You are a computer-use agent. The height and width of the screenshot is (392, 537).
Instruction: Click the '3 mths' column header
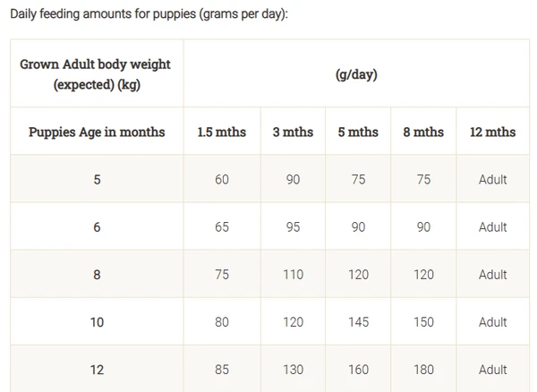click(293, 132)
